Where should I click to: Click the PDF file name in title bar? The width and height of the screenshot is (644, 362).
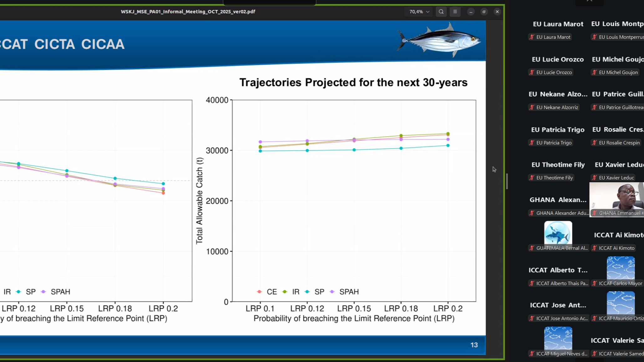coord(188,12)
